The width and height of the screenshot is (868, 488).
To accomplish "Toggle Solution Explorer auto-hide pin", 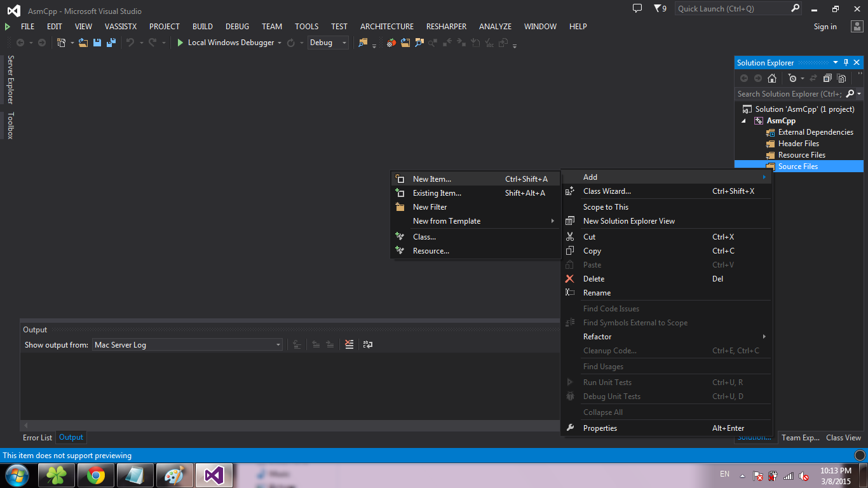I will (846, 62).
